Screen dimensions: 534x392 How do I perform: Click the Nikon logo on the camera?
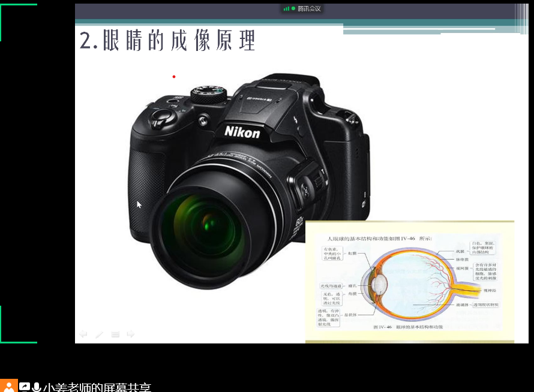pos(242,132)
